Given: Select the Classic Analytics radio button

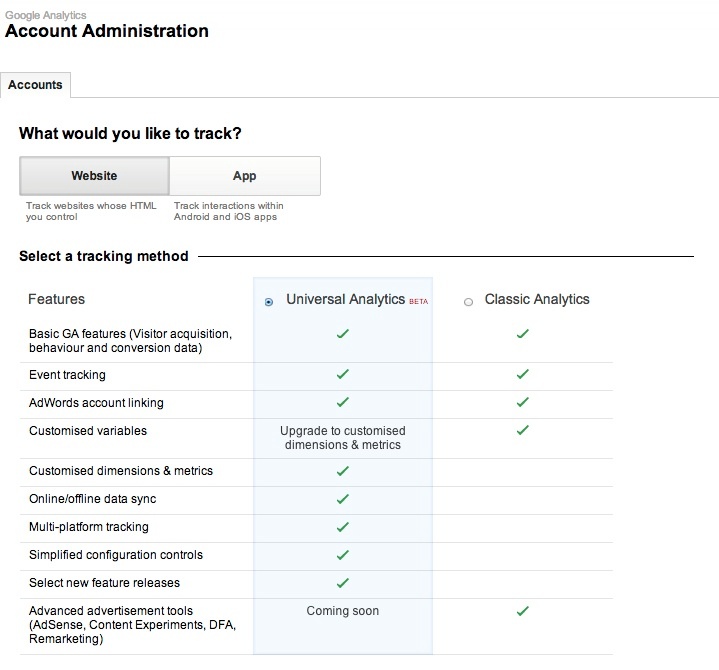Looking at the screenshot, I should coord(468,302).
